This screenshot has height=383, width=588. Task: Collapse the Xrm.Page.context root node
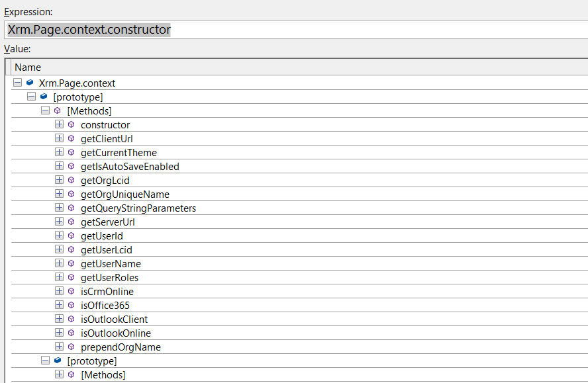point(17,83)
